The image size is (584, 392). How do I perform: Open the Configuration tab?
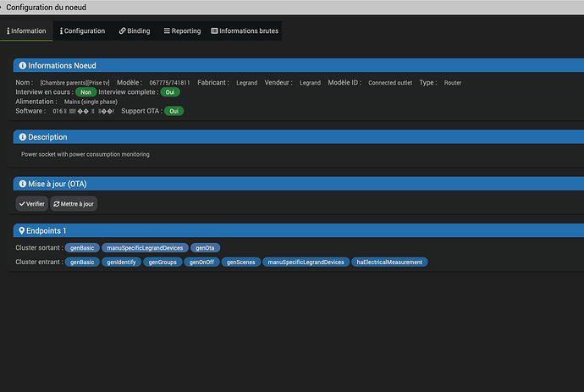(83, 31)
